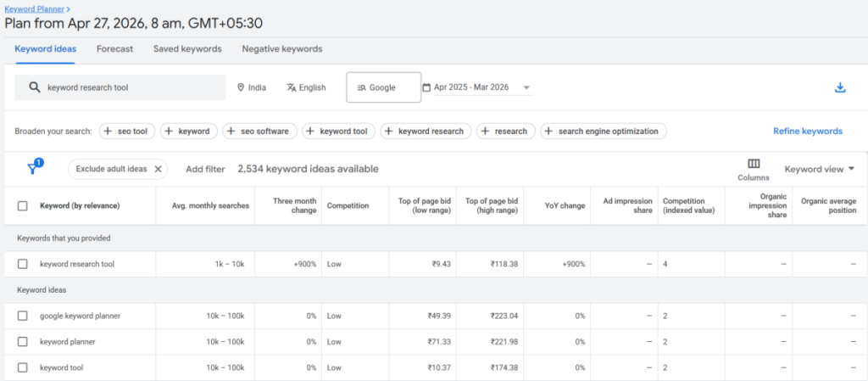The width and height of the screenshot is (868, 381).
Task: Expand the date range dropdown arrow
Action: tap(526, 87)
